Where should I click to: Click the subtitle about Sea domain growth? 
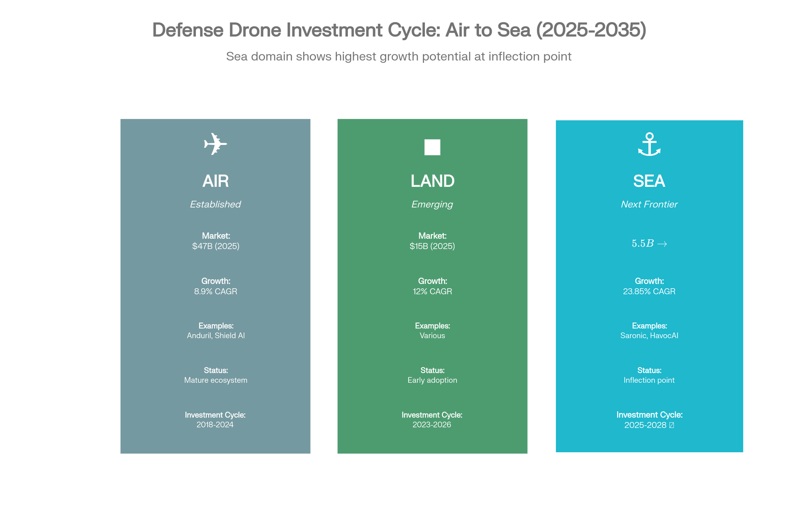click(399, 57)
